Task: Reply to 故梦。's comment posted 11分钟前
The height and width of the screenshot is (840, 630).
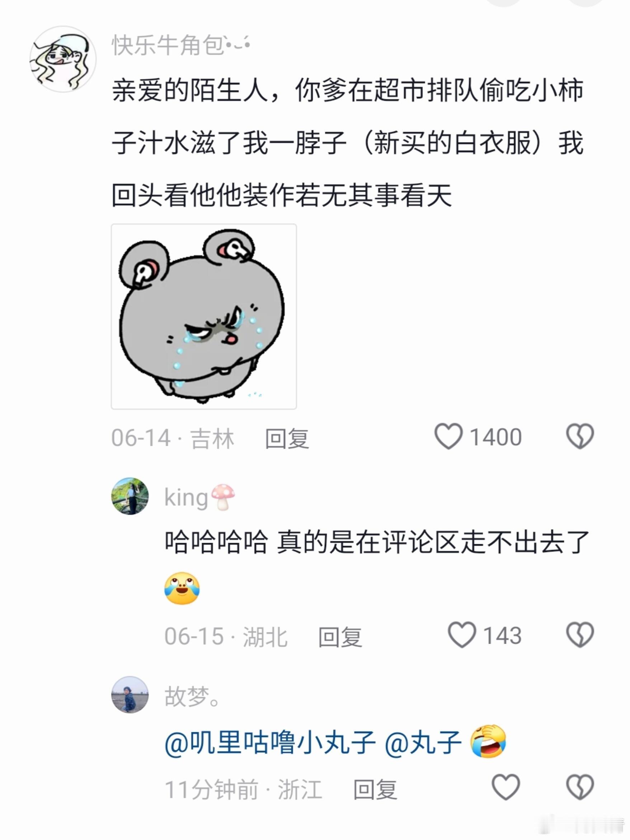Action: pos(375,789)
